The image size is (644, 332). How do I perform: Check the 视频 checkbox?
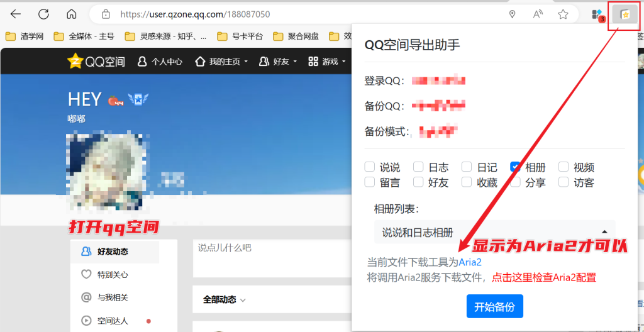563,167
